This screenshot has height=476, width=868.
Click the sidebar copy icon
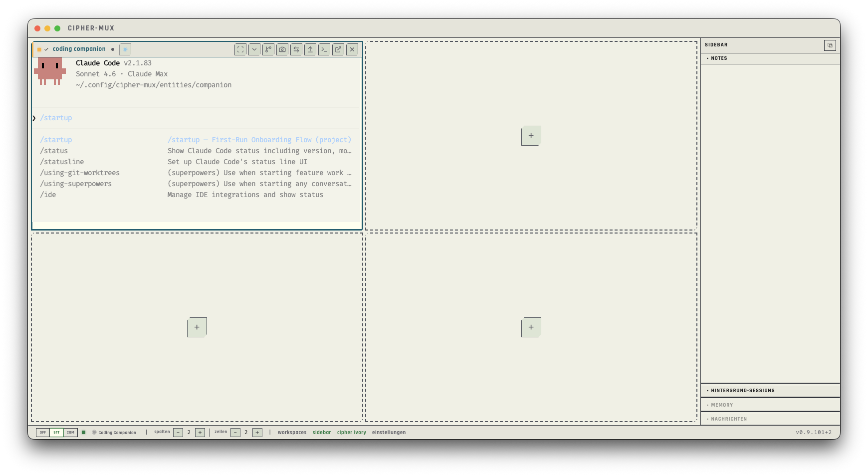830,45
